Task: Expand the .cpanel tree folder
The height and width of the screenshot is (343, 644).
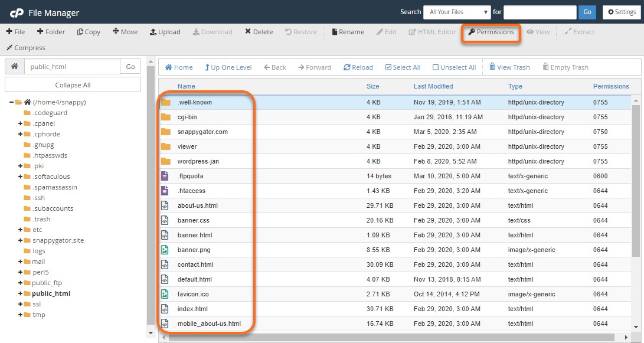Action: click(x=20, y=123)
